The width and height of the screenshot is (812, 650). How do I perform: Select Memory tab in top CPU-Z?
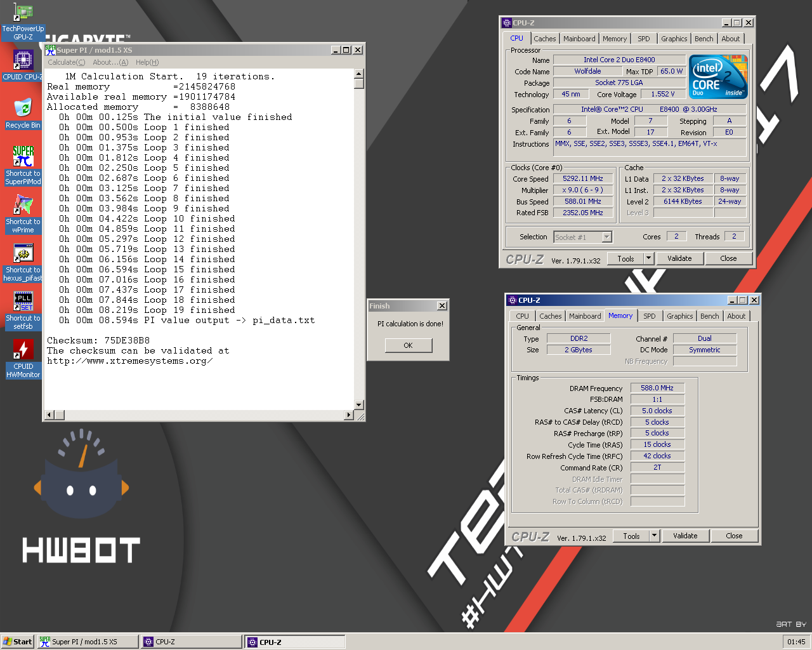[614, 39]
